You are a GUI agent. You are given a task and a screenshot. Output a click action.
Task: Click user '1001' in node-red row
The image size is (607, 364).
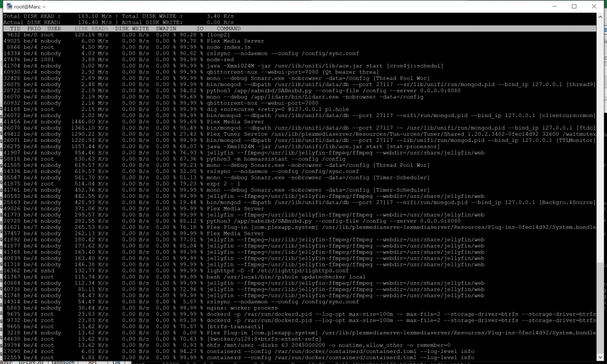coord(47,59)
